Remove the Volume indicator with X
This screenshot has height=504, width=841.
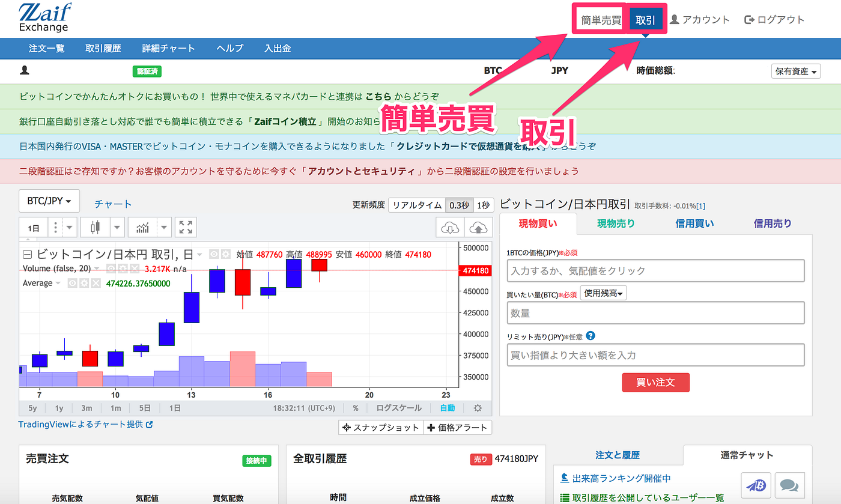coord(134,269)
